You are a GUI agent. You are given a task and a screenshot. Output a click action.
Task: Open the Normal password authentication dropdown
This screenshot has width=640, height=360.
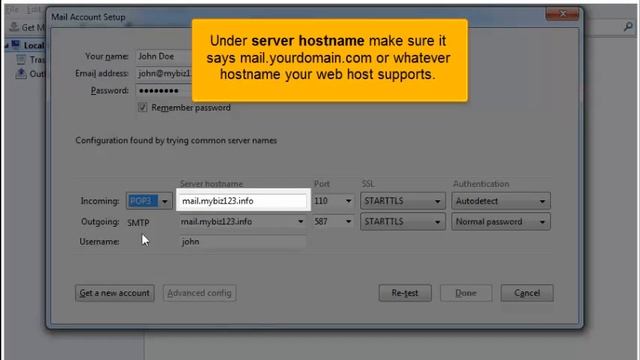(x=501, y=222)
